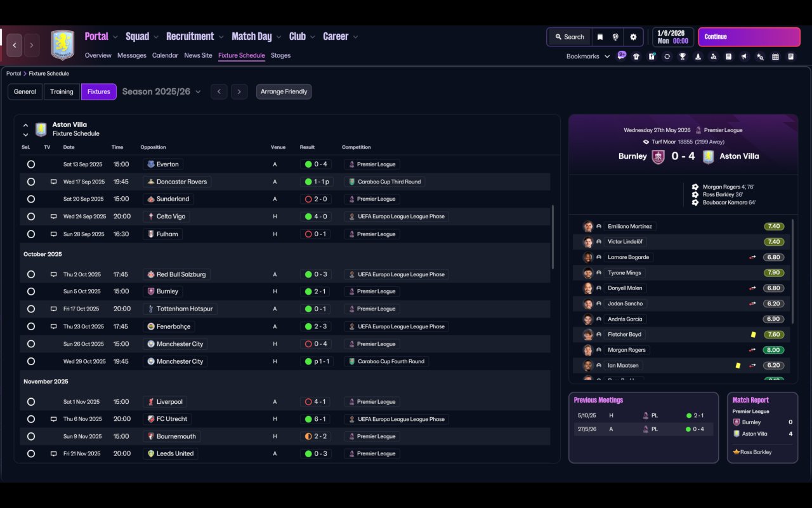Screen dimensions: 812x508
Task: Select the Everton fixture radio button
Action: (31, 164)
